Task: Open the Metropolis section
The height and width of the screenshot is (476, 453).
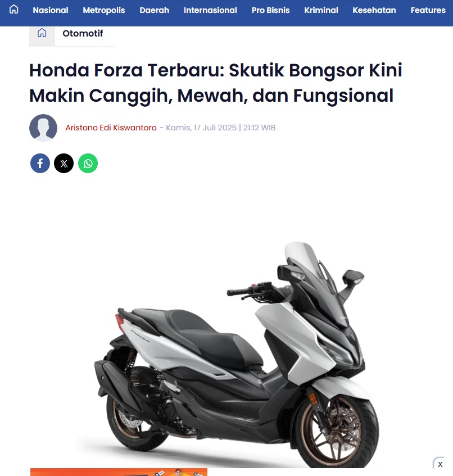Action: pyautogui.click(x=104, y=10)
